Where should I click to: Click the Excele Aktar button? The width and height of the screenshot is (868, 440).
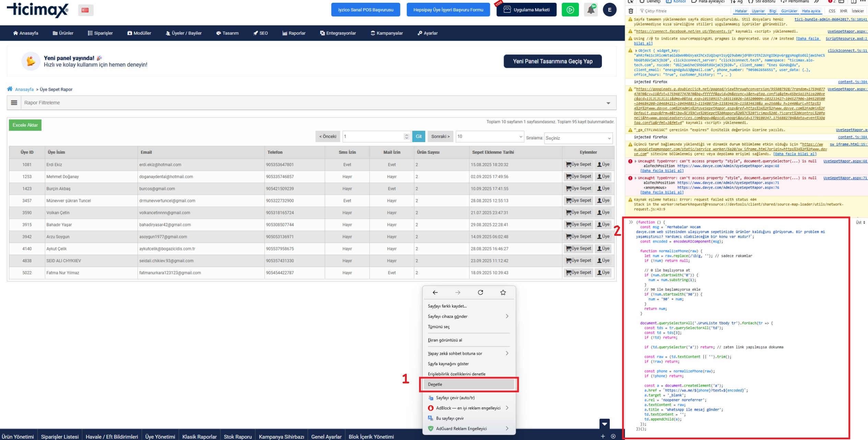25,125
